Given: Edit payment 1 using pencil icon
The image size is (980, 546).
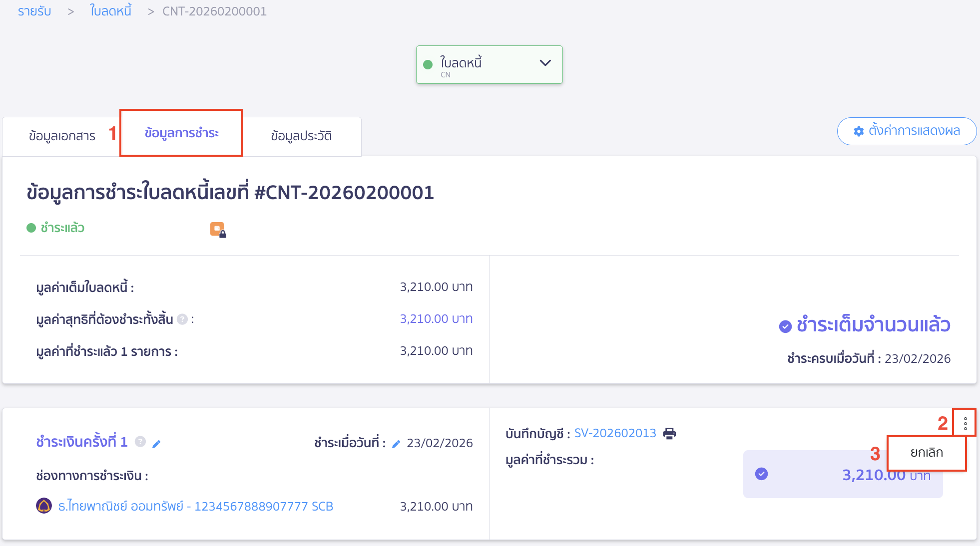Looking at the screenshot, I should click(156, 444).
